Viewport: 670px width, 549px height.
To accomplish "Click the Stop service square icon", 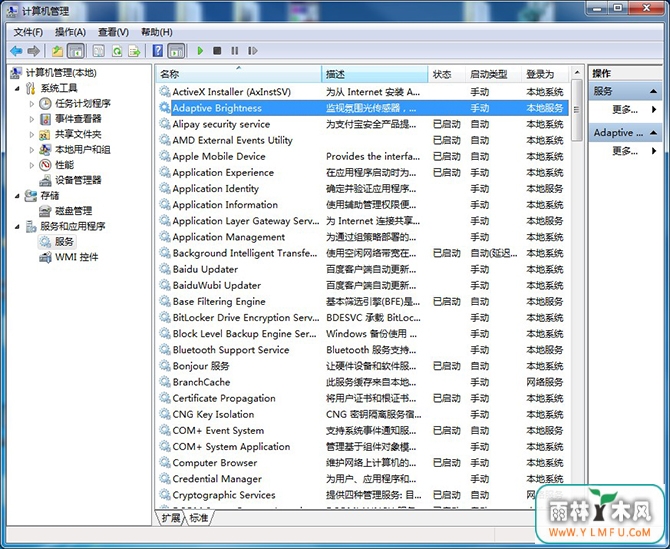I will point(217,51).
